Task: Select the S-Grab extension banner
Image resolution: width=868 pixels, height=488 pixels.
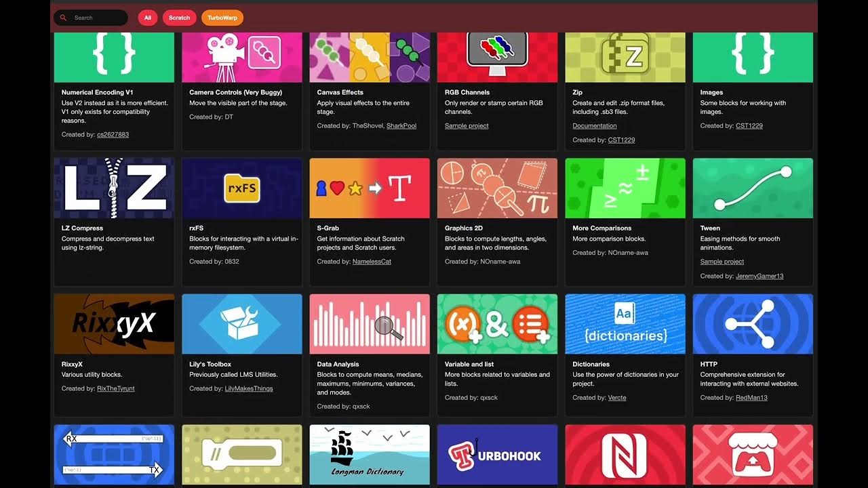Action: [370, 188]
